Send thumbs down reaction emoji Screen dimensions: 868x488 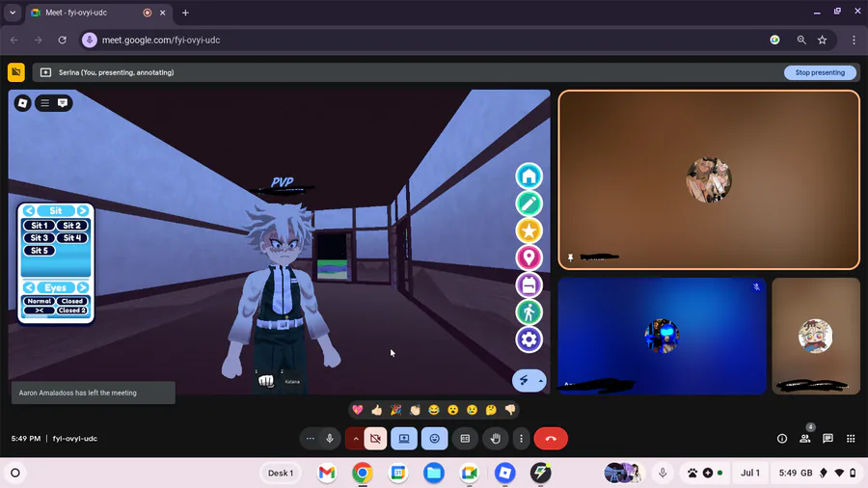[x=510, y=410]
